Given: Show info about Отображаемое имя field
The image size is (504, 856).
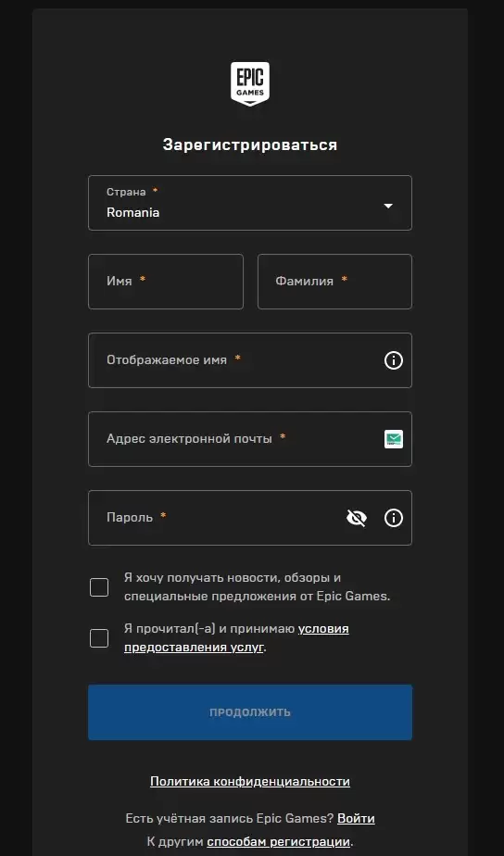Looking at the screenshot, I should [393, 360].
